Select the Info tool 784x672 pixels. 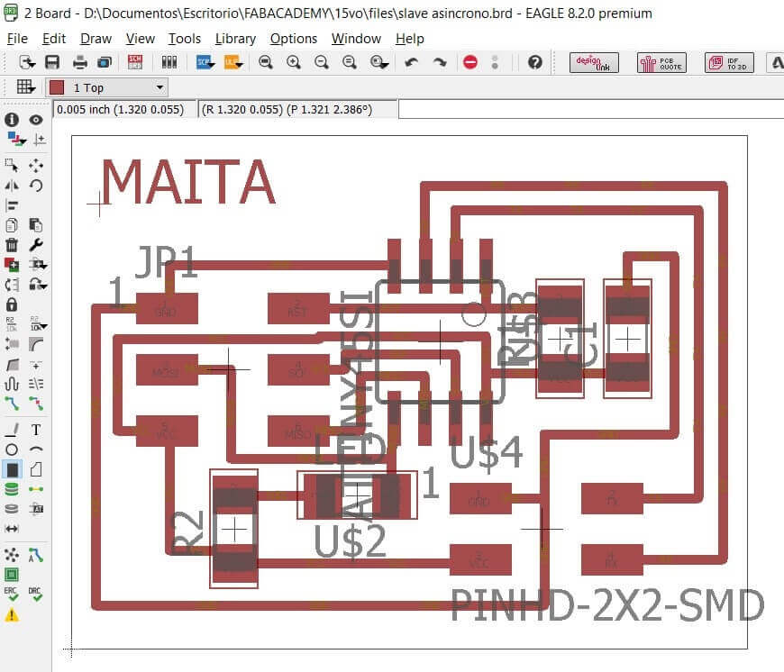pos(12,120)
